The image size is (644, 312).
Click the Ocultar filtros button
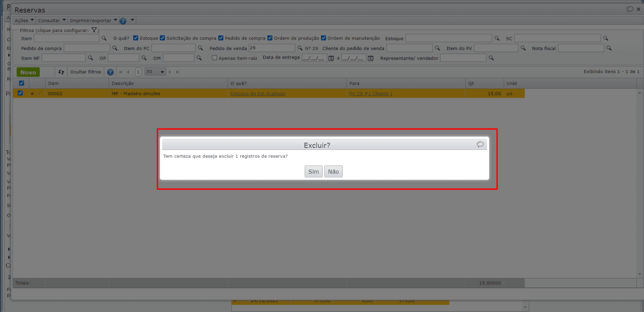coord(86,72)
